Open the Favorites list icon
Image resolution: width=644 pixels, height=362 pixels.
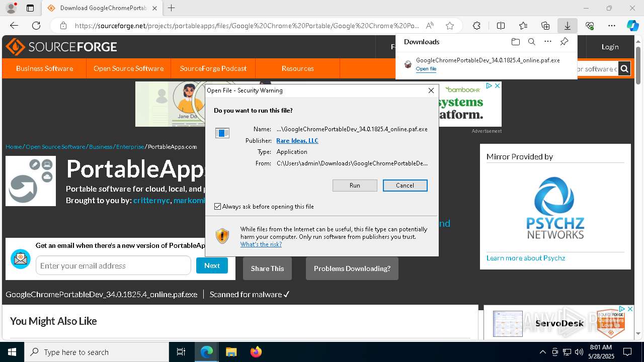(x=523, y=26)
